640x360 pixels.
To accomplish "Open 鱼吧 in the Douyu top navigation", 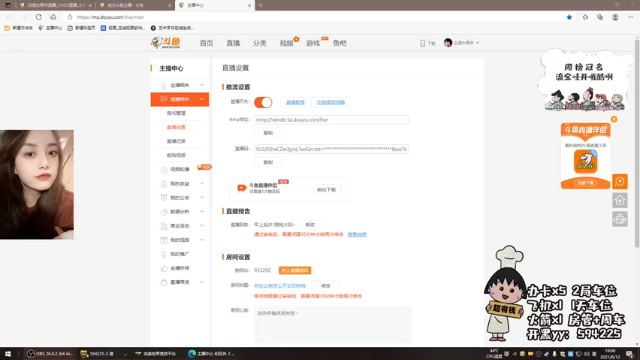I will (x=340, y=43).
